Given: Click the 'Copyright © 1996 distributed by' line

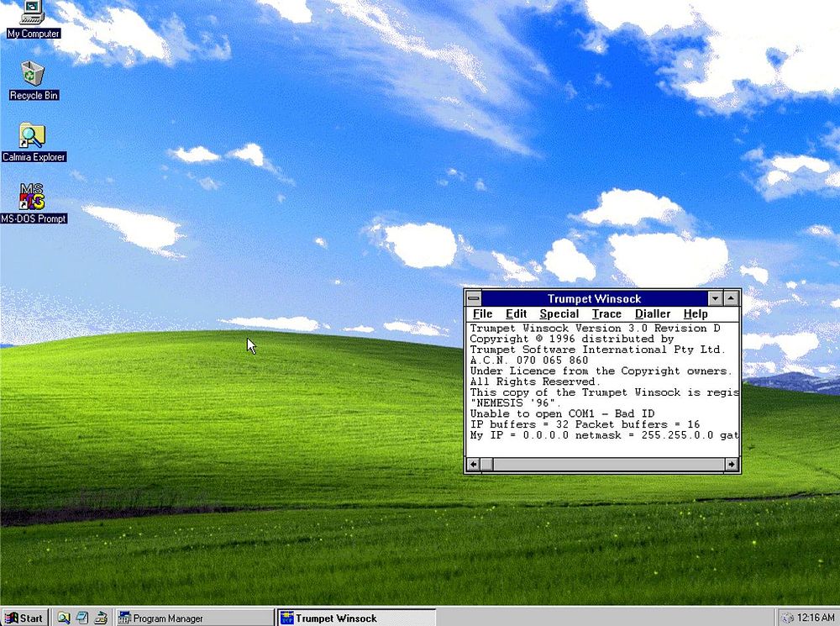Looking at the screenshot, I should [571, 339].
